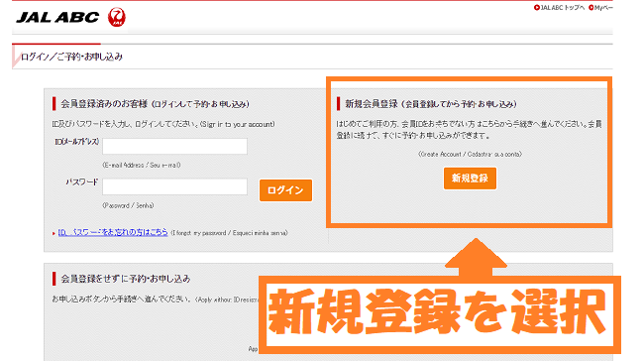
Task: Click the orange 新規登録 button
Action: pyautogui.click(x=470, y=179)
